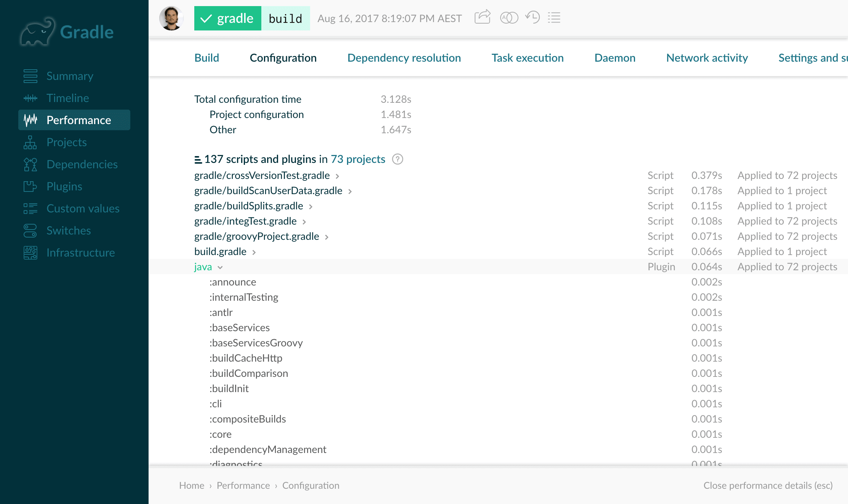Screen dimensions: 848x504
Task: Open the build list icon in header
Action: tap(554, 18)
